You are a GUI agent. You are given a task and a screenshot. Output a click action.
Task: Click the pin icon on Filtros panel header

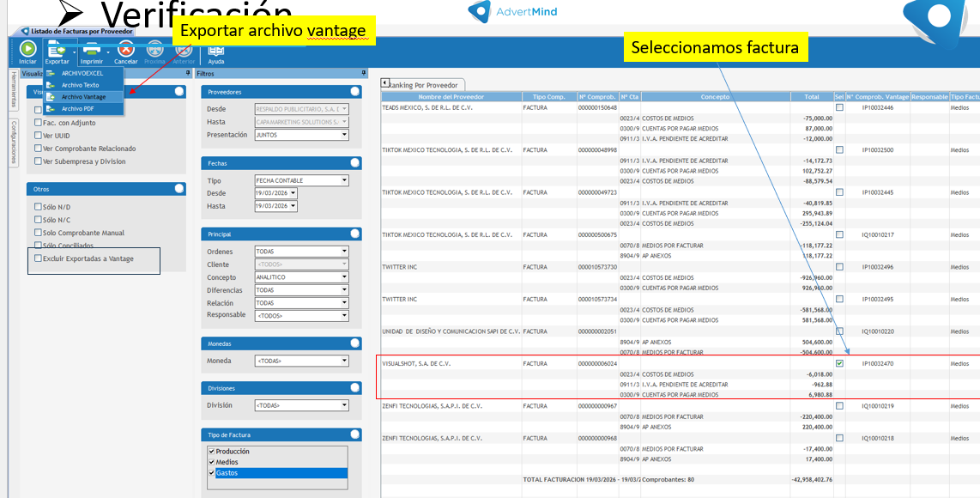click(x=364, y=73)
